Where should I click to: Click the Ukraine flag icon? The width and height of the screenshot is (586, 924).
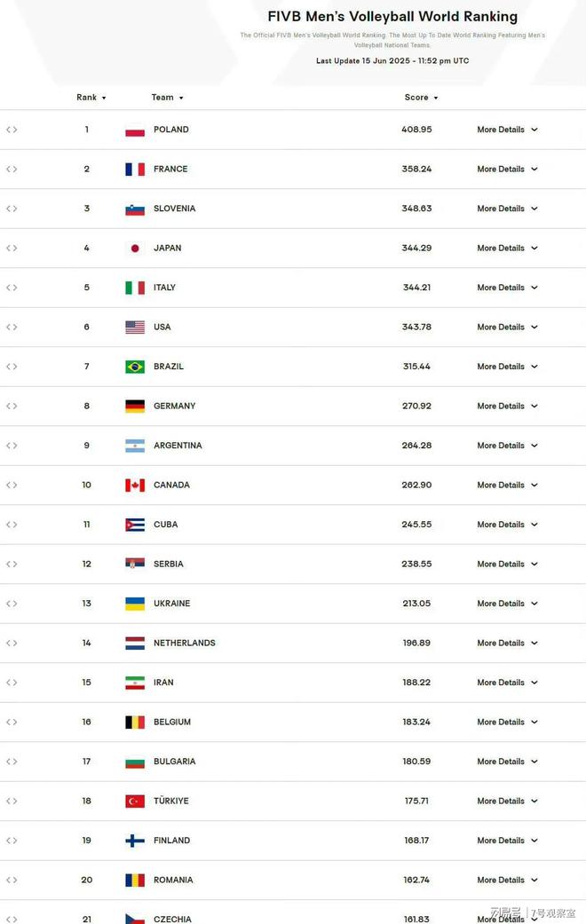coord(135,604)
